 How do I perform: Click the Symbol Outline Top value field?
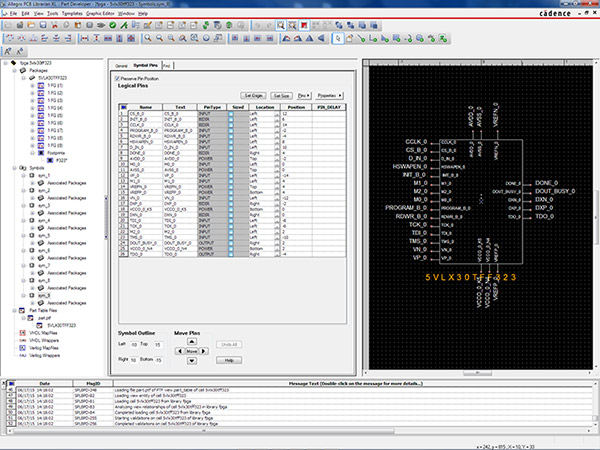[x=158, y=345]
